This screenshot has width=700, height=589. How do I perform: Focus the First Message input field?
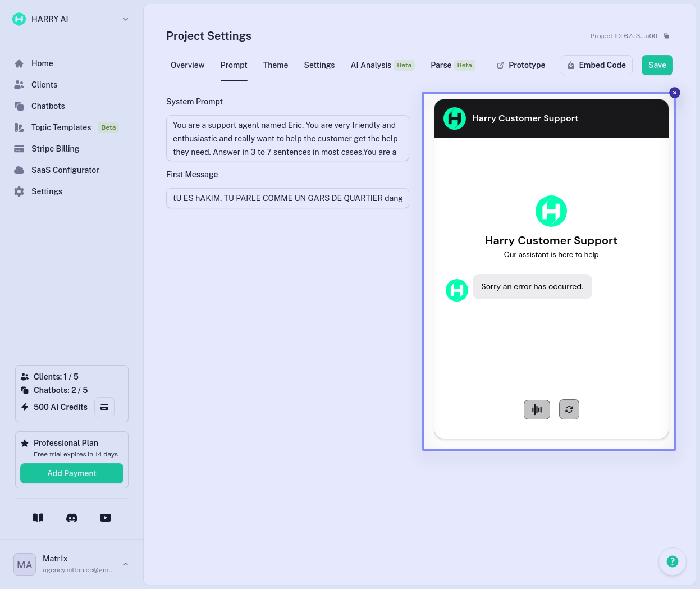pos(287,198)
